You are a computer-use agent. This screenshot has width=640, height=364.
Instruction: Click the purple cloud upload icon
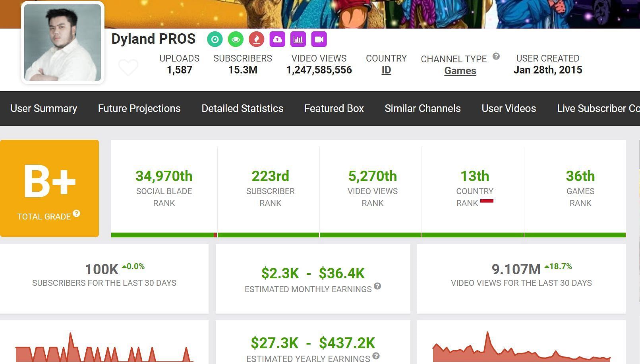pyautogui.click(x=277, y=39)
